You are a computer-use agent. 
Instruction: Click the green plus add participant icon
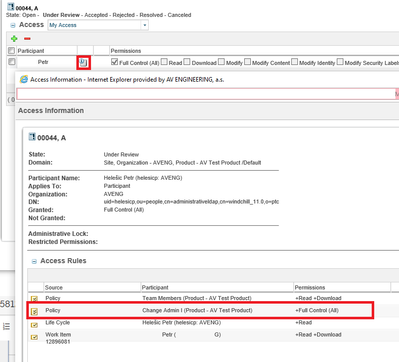point(14,39)
